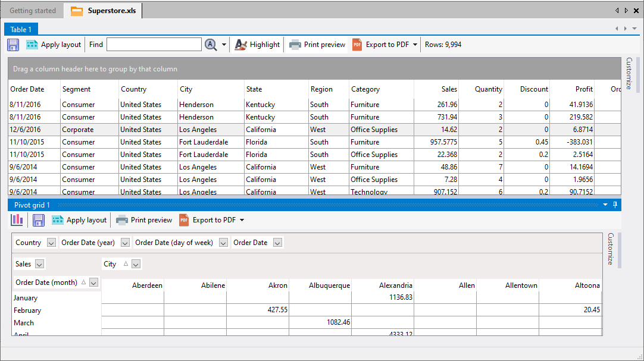Click inside the Find text field

pyautogui.click(x=154, y=45)
